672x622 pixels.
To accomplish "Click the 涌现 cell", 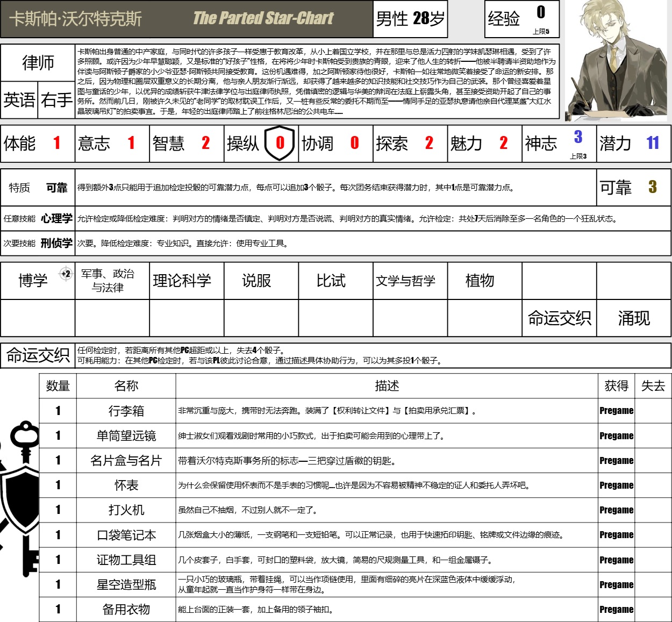I will pyautogui.click(x=634, y=318).
